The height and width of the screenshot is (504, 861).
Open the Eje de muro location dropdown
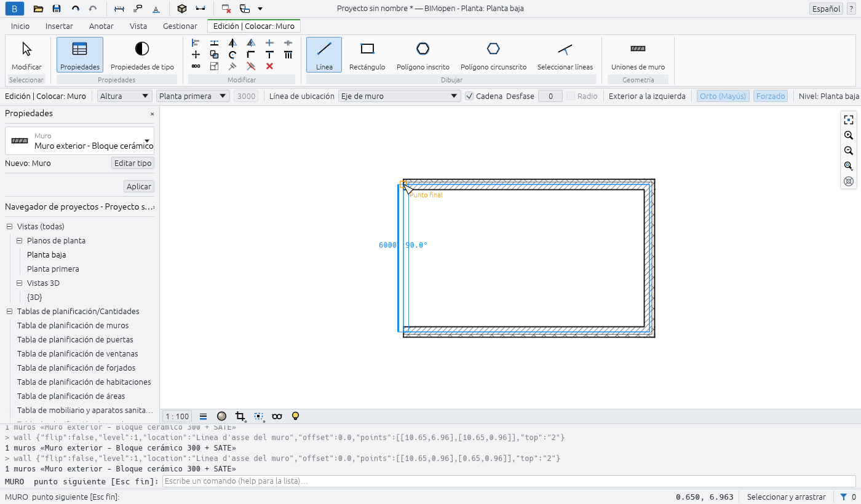tap(399, 96)
